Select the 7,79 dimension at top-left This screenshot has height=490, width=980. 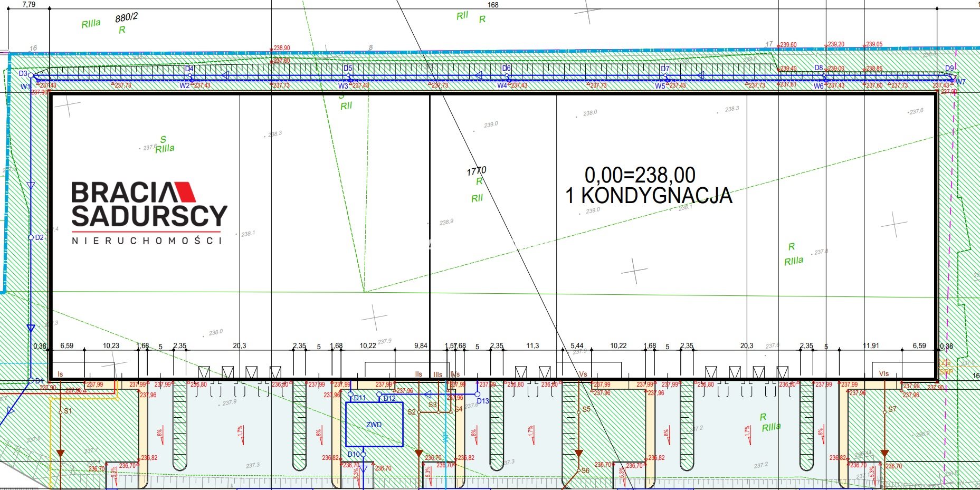(x=29, y=4)
